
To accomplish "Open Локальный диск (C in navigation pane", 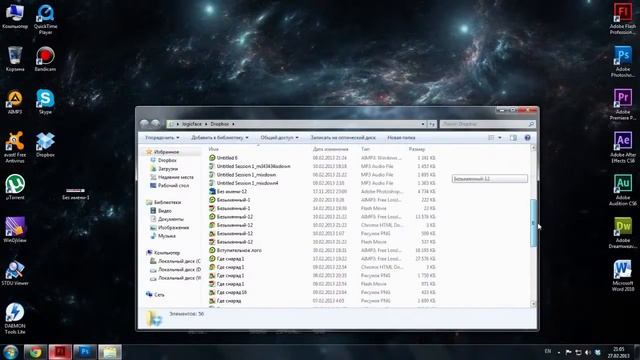I will click(179, 261).
